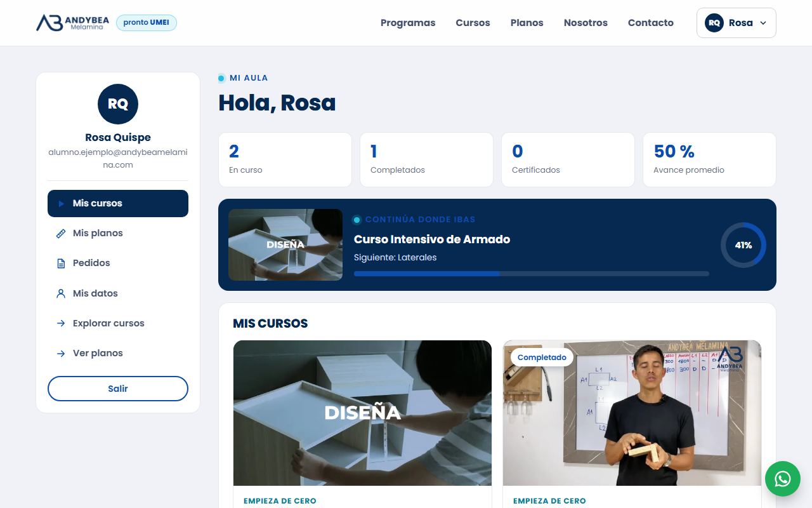Click the RQ avatar in the top bar
The width and height of the screenshot is (812, 508).
(x=714, y=23)
